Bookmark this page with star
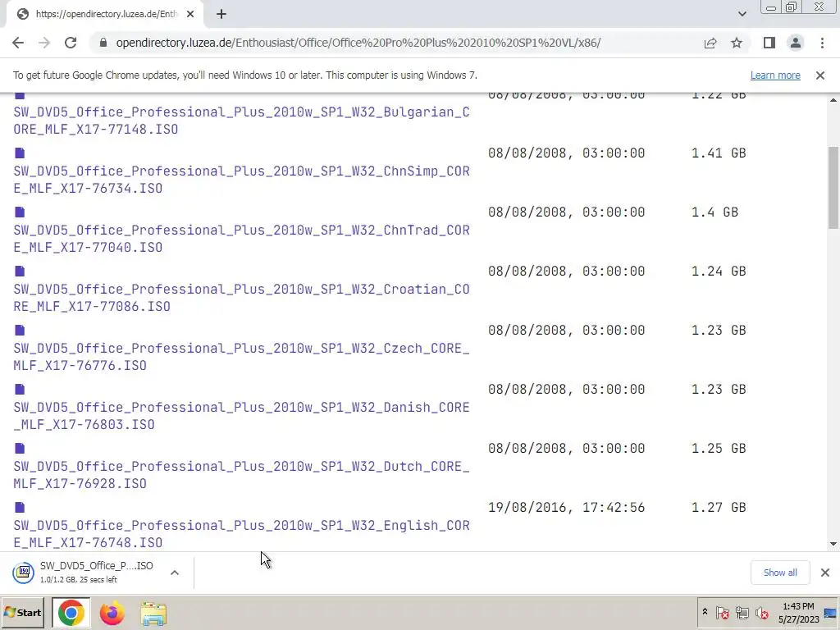 [737, 43]
